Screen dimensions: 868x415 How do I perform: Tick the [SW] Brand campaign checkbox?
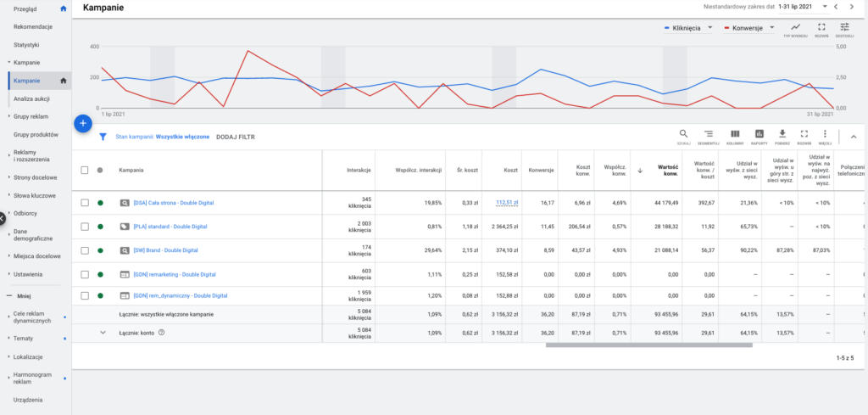tap(84, 250)
